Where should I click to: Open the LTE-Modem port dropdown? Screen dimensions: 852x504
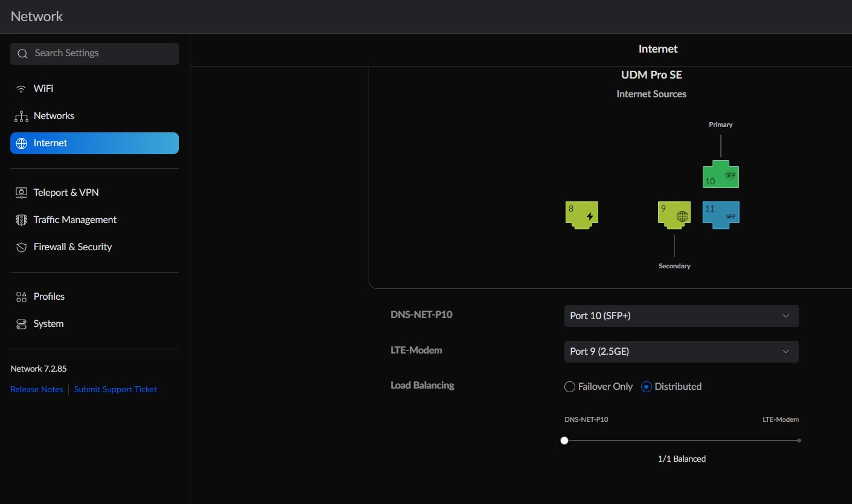(x=682, y=352)
